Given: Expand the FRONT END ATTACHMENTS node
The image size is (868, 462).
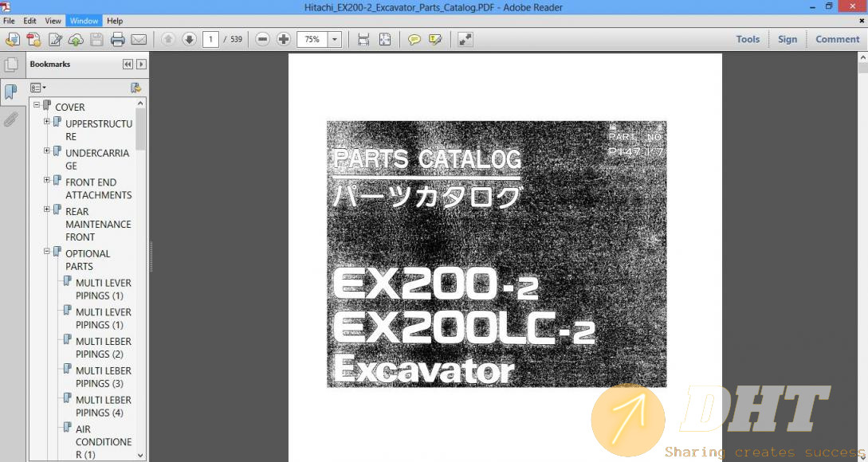Looking at the screenshot, I should coord(46,180).
